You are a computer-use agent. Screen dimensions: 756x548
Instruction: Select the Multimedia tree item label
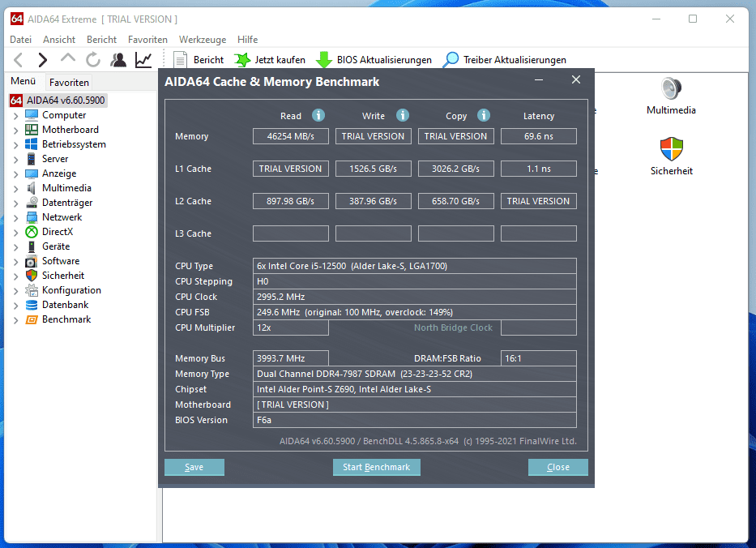point(66,188)
